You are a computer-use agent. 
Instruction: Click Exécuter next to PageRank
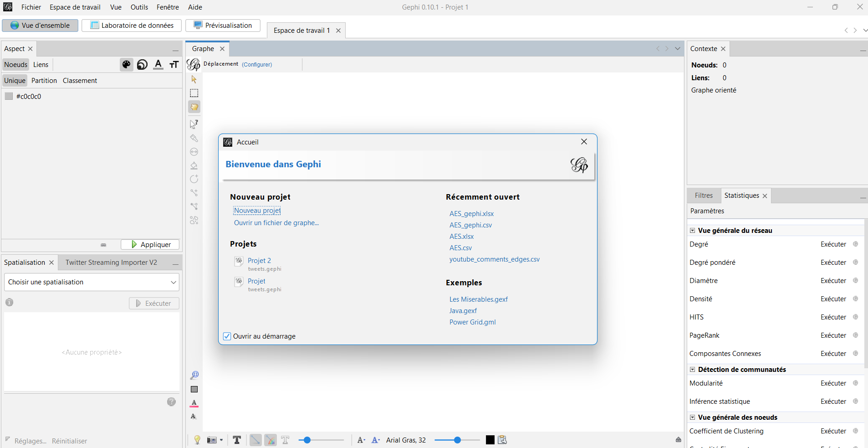coord(833,335)
